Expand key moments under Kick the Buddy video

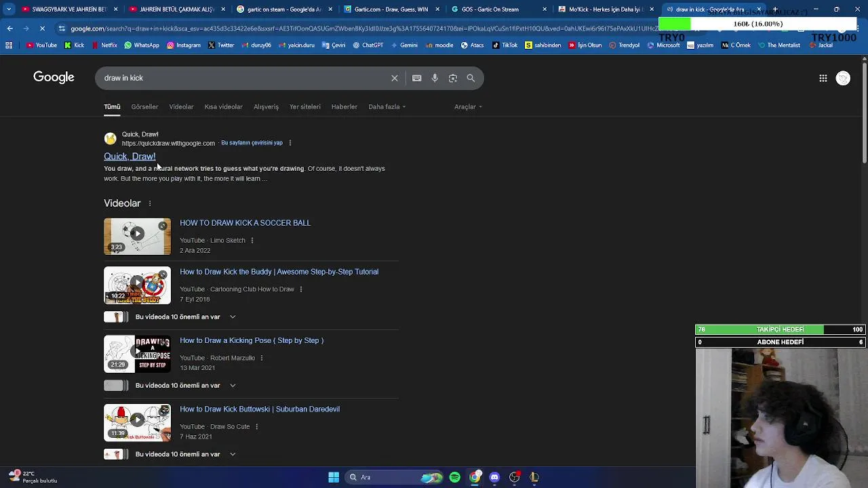point(233,317)
